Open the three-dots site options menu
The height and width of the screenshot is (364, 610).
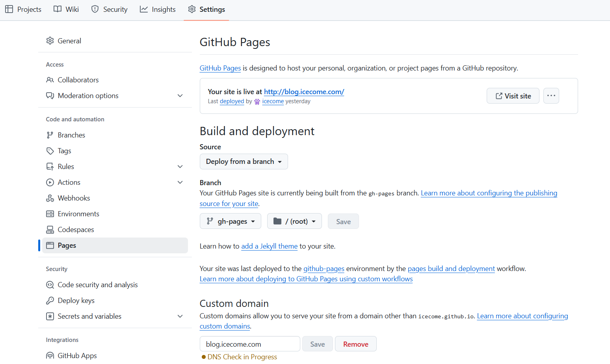tap(551, 96)
